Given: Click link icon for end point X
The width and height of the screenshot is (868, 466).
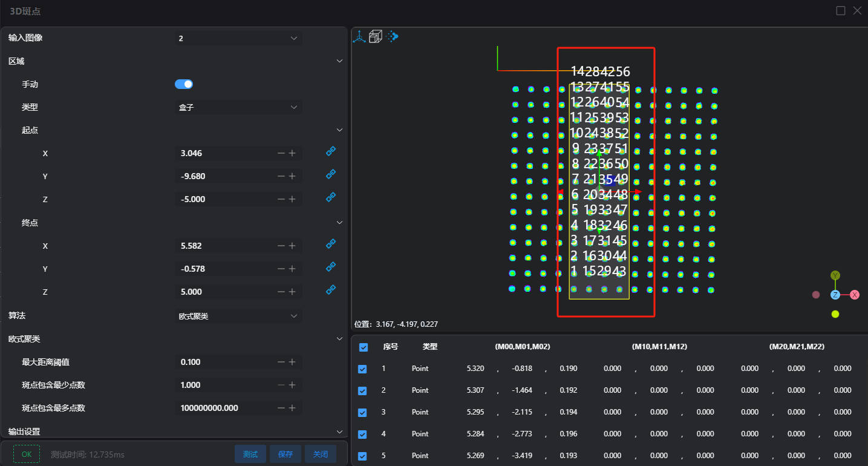Looking at the screenshot, I should (x=331, y=244).
